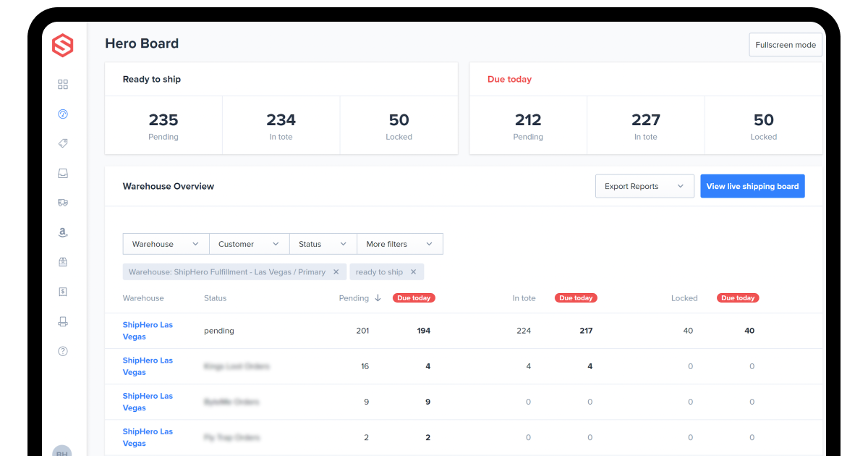Expand the More filters dropdown
This screenshot has width=868, height=456.
coord(400,244)
